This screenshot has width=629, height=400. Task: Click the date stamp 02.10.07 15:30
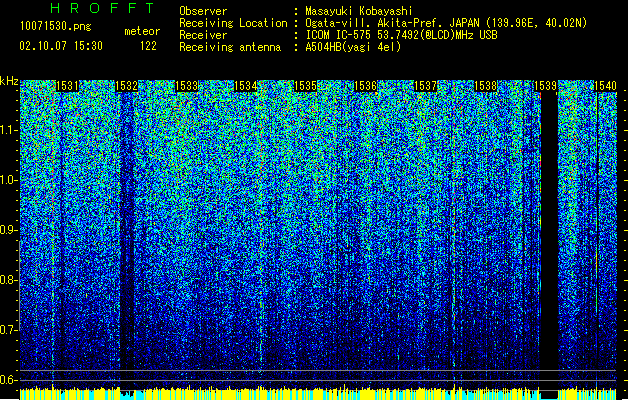[61, 46]
